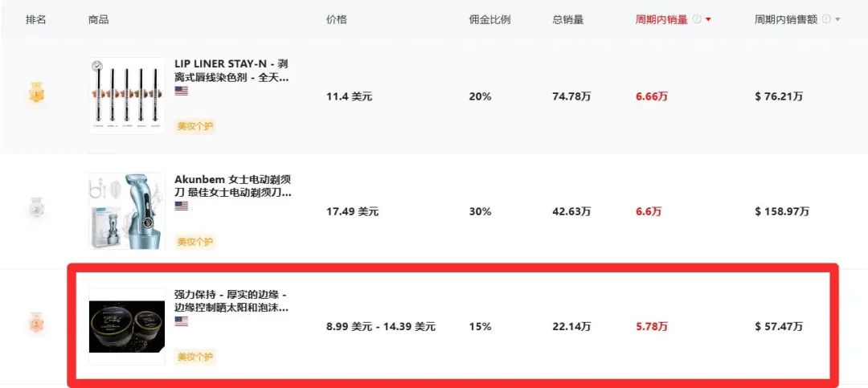Viewport: 868px width, 388px height.
Task: Click the 美妆个护 tag on the Akunbem shaver
Action: pos(195,241)
